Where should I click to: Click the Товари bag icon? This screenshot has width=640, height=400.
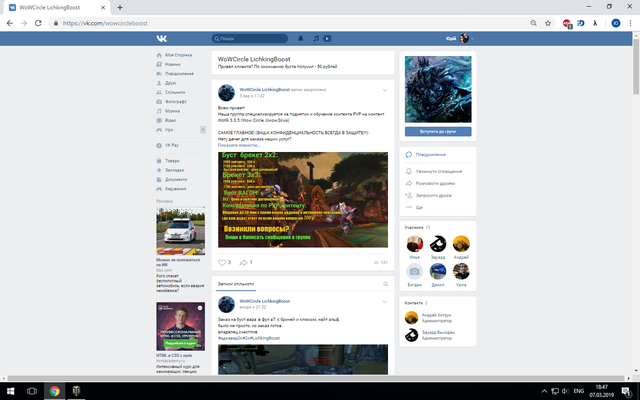pos(159,161)
